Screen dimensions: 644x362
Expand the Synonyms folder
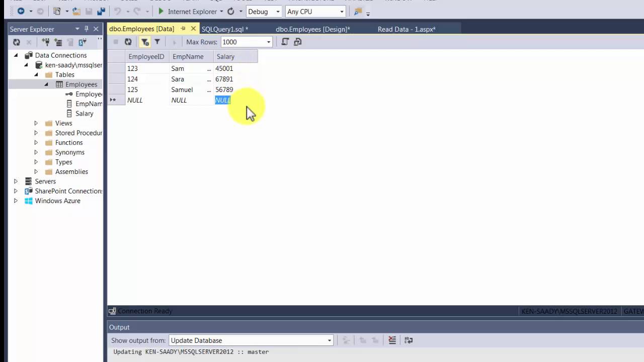(36, 152)
